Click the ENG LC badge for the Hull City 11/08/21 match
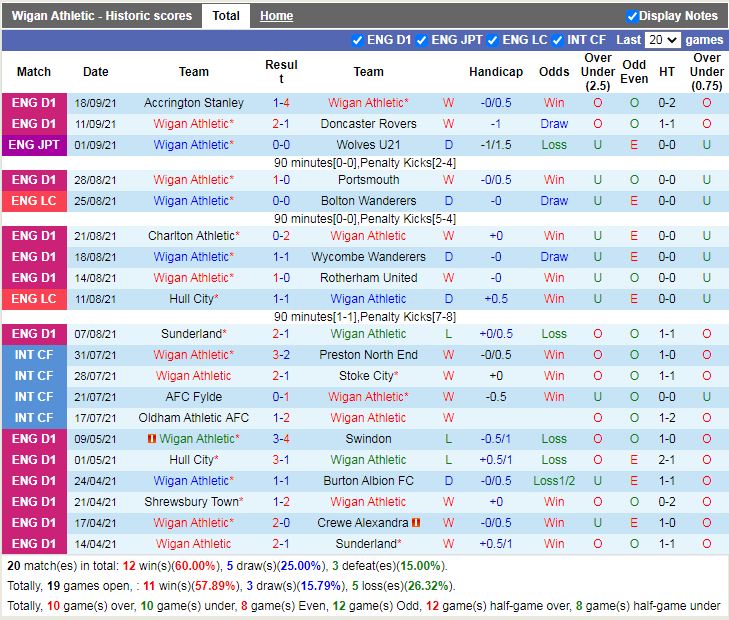The width and height of the screenshot is (729, 620). pyautogui.click(x=34, y=299)
